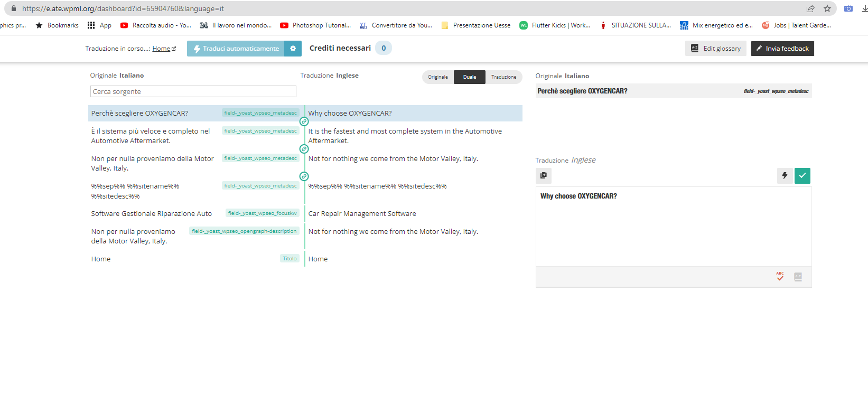
Task: Click the Titolo field tag
Action: pos(290,259)
